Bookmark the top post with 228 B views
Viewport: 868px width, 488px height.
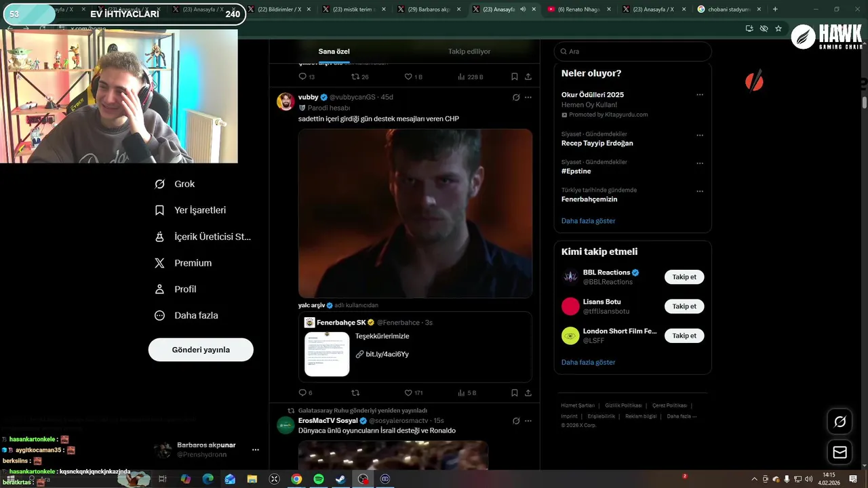(x=515, y=77)
